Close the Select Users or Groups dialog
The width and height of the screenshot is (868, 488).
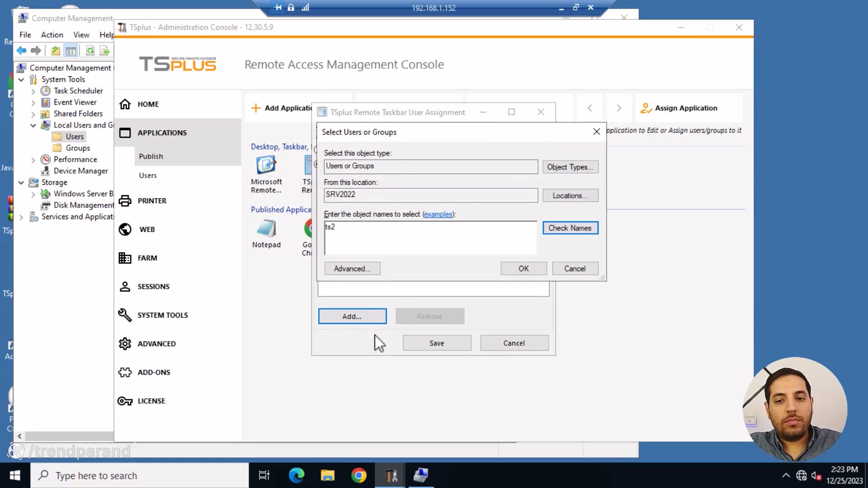coord(597,131)
